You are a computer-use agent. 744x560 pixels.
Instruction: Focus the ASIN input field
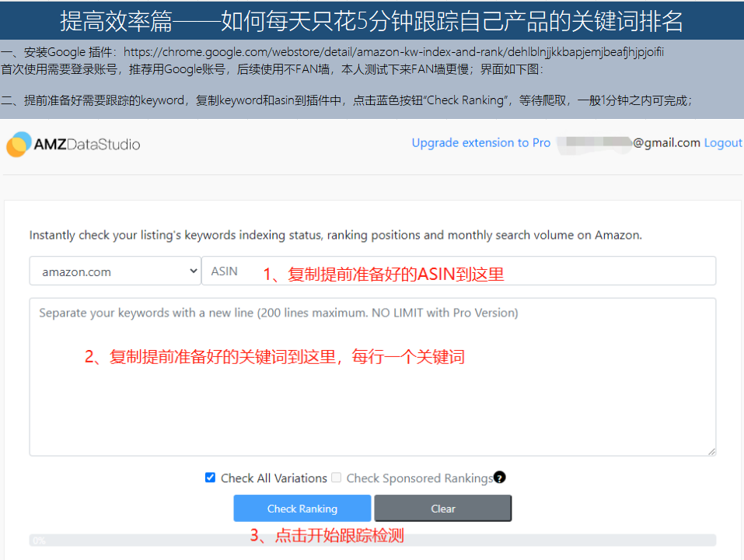459,271
